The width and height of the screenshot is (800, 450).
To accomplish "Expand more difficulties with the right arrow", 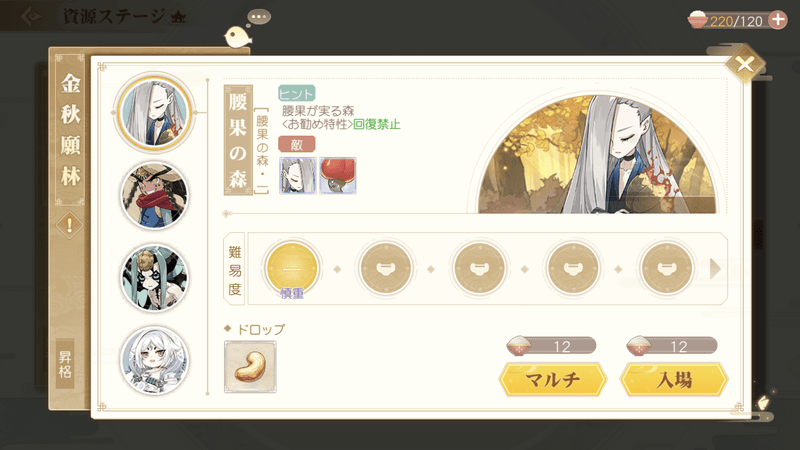I will 715,268.
